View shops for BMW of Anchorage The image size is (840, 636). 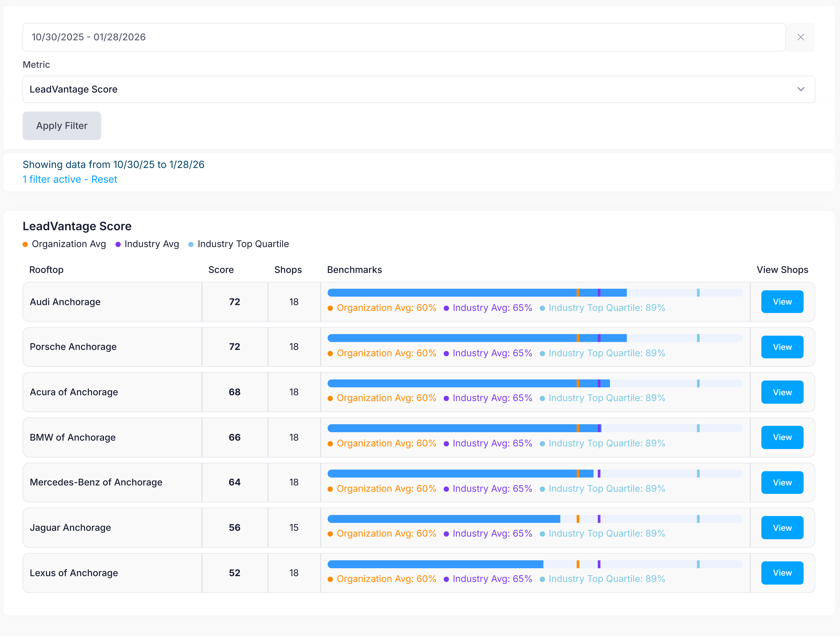782,438
